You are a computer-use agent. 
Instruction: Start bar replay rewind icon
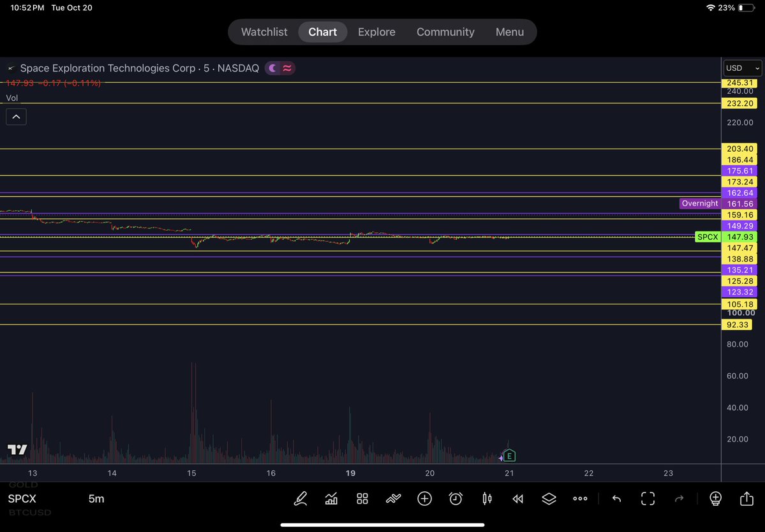pos(517,499)
